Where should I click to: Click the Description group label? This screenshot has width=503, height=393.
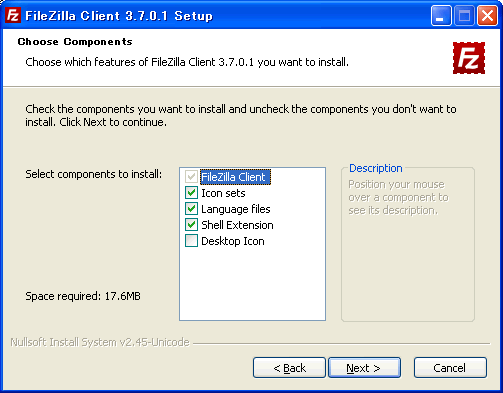(x=376, y=168)
